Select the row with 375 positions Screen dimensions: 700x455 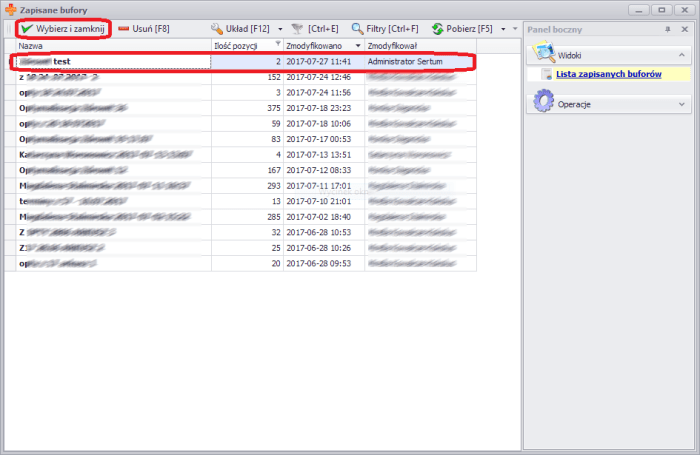point(240,108)
